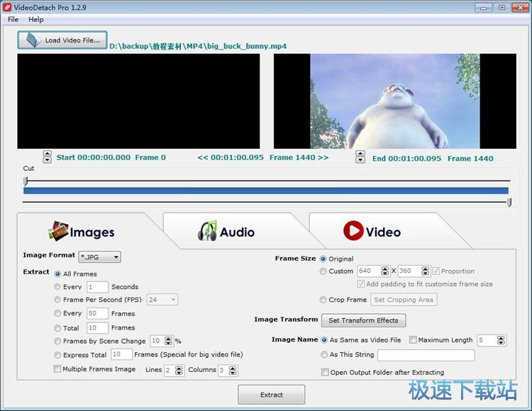Toggle Add padding to fit checkbox

coord(361,283)
